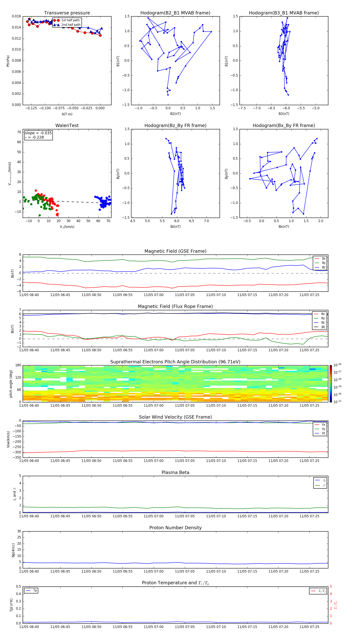Click 'Magnetic Field (Flux Rope Frame)' title
The width and height of the screenshot is (351, 644).
(175, 307)
